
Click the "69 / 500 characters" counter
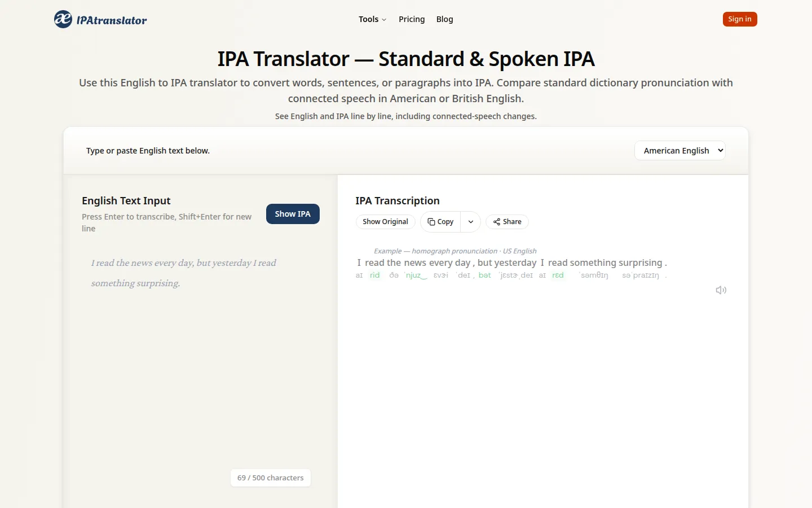pyautogui.click(x=271, y=478)
